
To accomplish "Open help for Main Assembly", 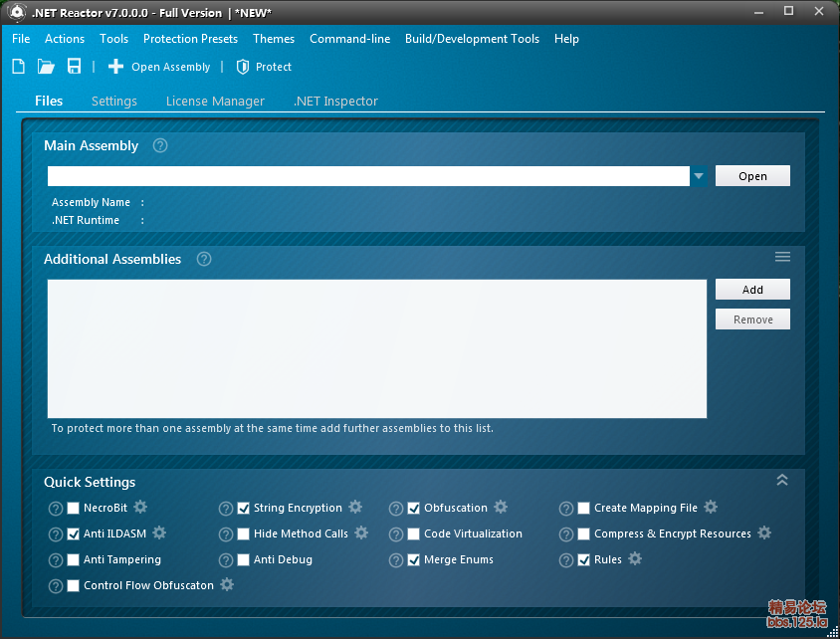I will coord(160,145).
